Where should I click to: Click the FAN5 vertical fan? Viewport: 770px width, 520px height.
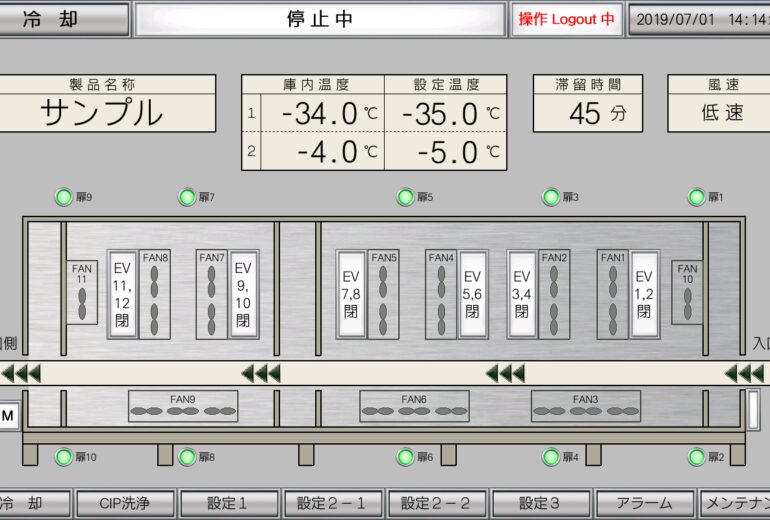pos(384,293)
